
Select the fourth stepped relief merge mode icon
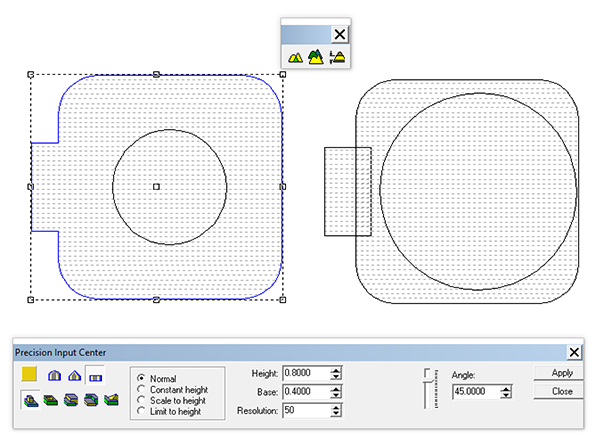point(91,400)
